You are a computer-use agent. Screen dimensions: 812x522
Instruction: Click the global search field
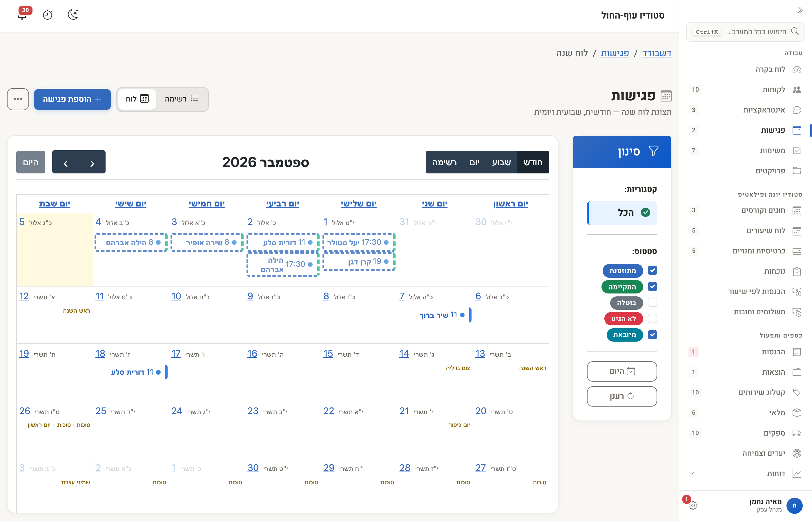click(x=745, y=32)
